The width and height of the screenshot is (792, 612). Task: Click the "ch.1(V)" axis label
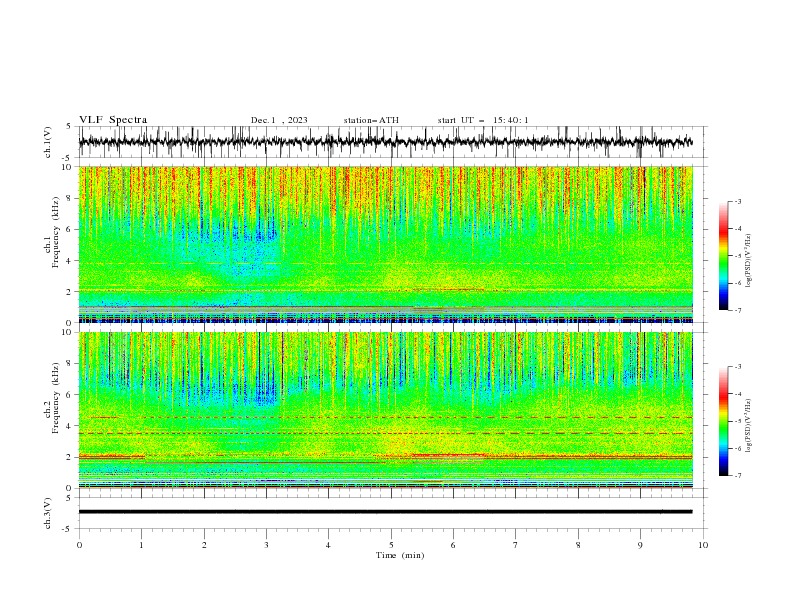click(48, 142)
